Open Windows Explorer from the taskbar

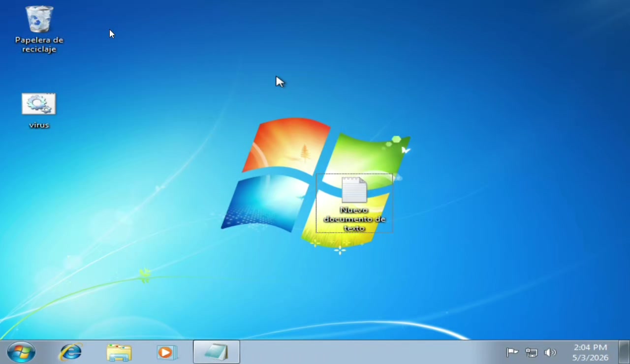point(119,352)
